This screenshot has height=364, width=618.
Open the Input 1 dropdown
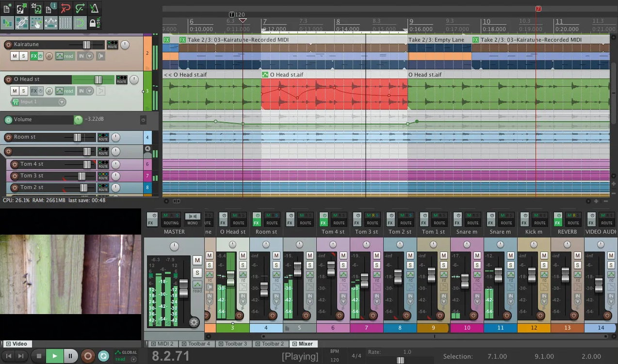(62, 102)
